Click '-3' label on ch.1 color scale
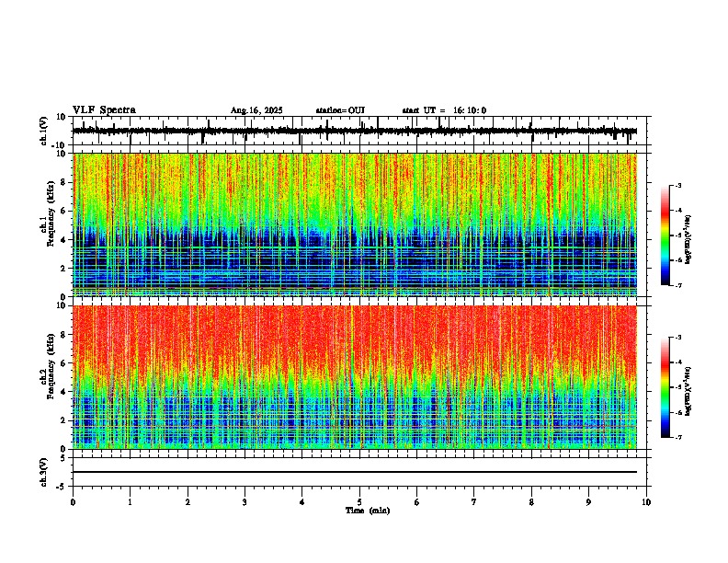Screen dimensions: 728x563 coord(678,186)
